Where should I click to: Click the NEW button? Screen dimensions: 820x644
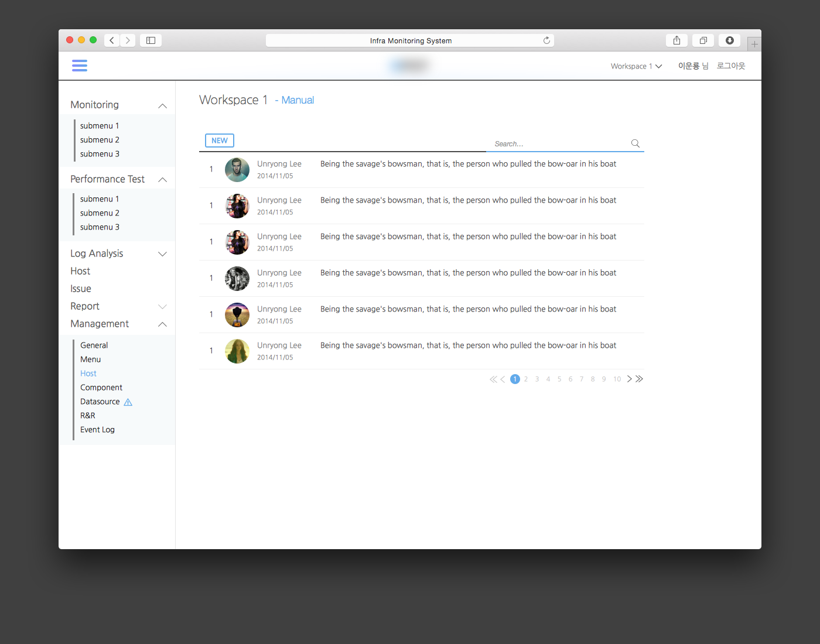(220, 141)
